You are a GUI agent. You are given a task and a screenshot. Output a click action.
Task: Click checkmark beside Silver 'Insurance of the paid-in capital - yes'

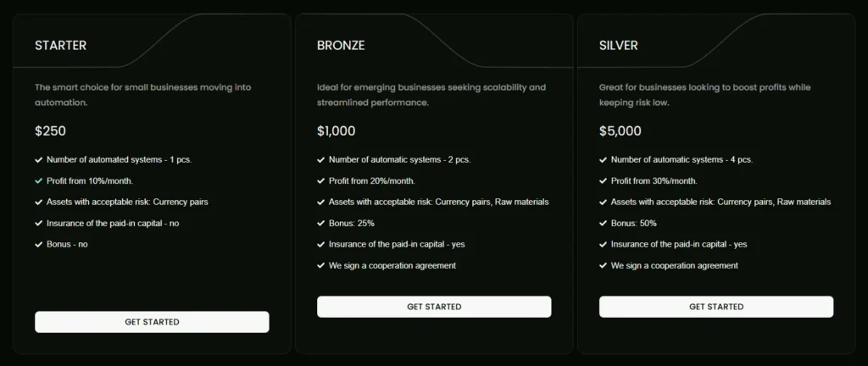coord(604,244)
